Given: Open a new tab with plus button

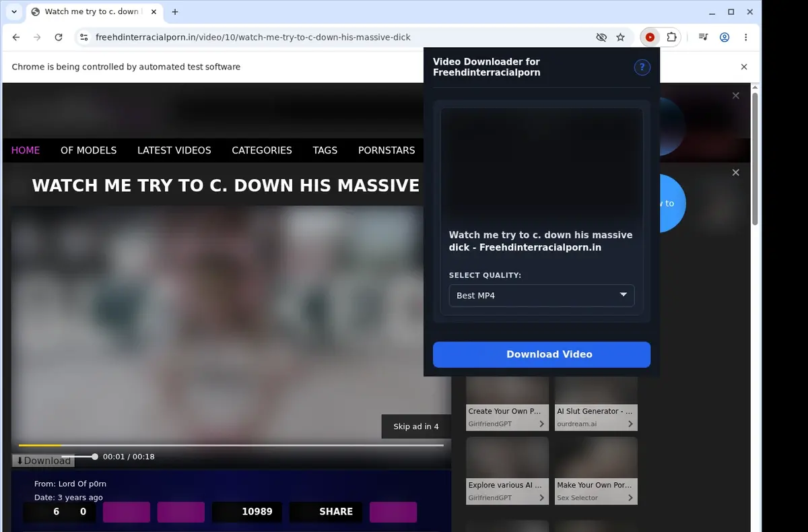Looking at the screenshot, I should (175, 11).
